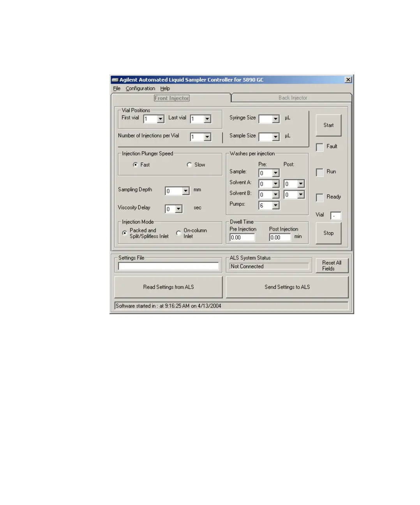Image resolution: width=420 pixels, height=505 pixels.
Task: Toggle the Run checkbox
Action: pos(319,172)
